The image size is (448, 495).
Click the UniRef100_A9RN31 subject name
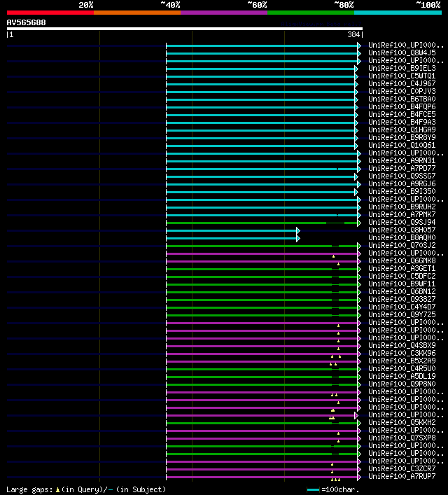[x=402, y=161]
